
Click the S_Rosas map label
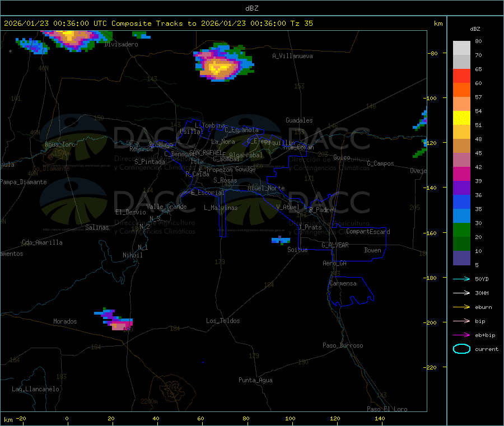point(225,180)
